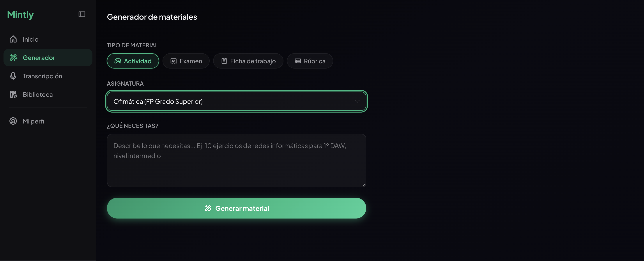The image size is (644, 261).
Task: Click the clipboard icon on Ficha de trabajo
Action: [x=224, y=61]
